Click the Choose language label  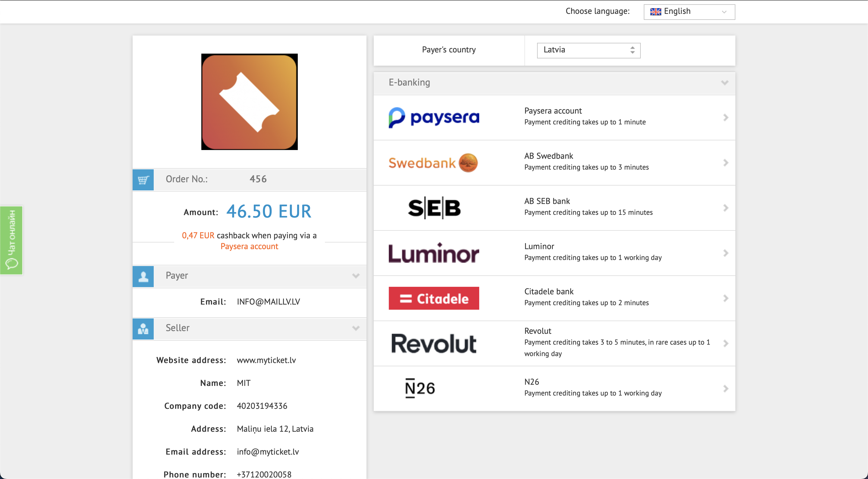[597, 11]
